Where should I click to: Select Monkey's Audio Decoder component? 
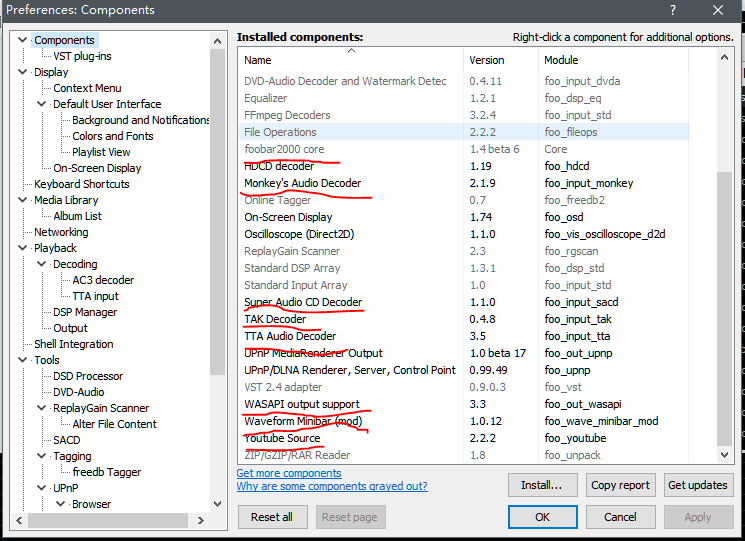coord(302,183)
